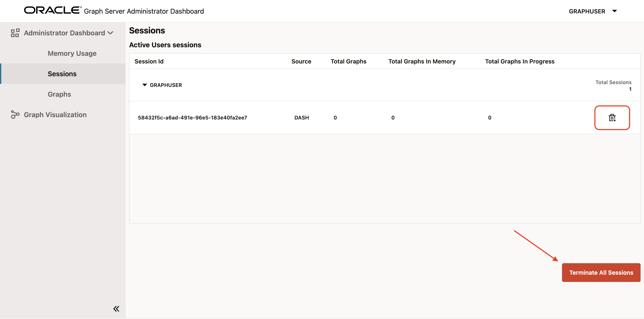Select the Sessions sidebar entry
Viewport: 644px width, 319px height.
coord(62,74)
